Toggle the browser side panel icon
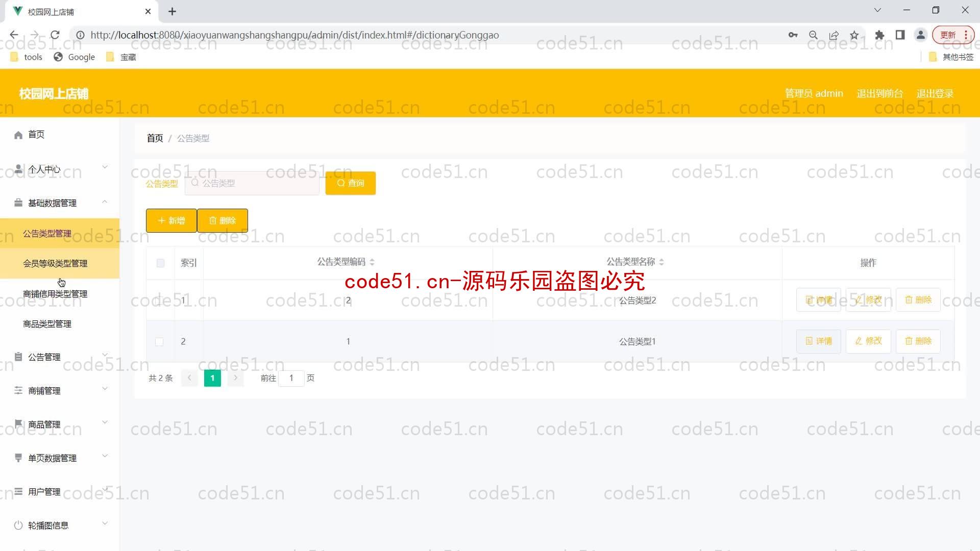Screen dimensions: 980x551 (x=900, y=35)
